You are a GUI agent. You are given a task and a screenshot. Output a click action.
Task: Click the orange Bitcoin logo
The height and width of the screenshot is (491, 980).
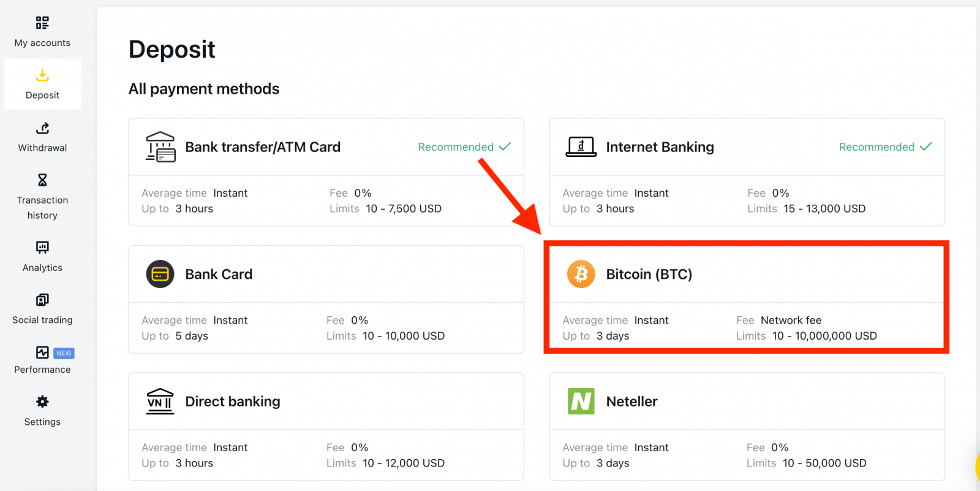[581, 274]
